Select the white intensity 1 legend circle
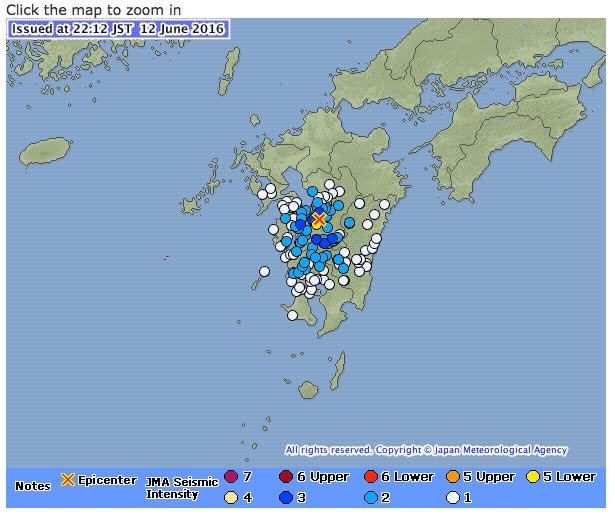 click(x=453, y=496)
